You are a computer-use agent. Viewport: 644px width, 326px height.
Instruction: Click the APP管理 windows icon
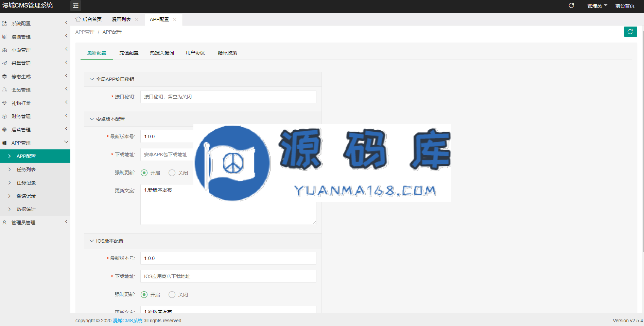click(x=4, y=143)
